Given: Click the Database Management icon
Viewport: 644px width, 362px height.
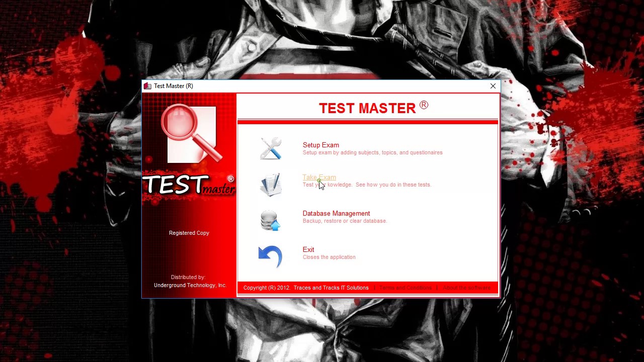Looking at the screenshot, I should pyautogui.click(x=270, y=220).
